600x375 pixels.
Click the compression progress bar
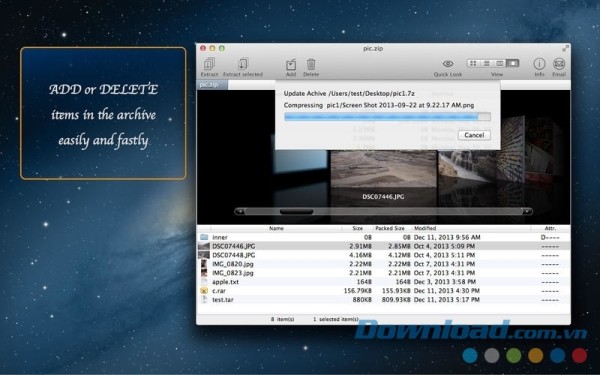[387, 117]
